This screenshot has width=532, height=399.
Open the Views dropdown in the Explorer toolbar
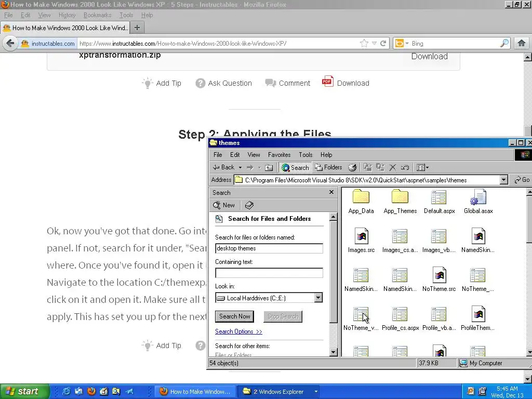(422, 167)
